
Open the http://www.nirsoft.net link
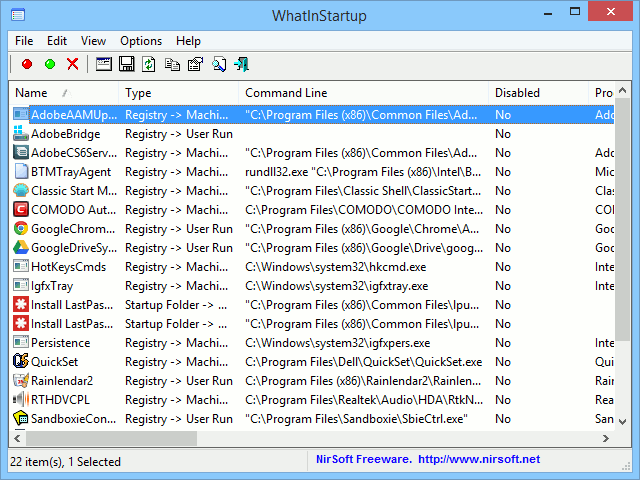point(479,459)
